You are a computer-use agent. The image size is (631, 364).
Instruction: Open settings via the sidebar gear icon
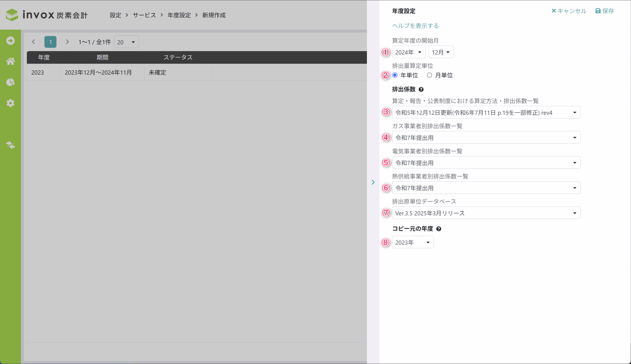click(10, 103)
